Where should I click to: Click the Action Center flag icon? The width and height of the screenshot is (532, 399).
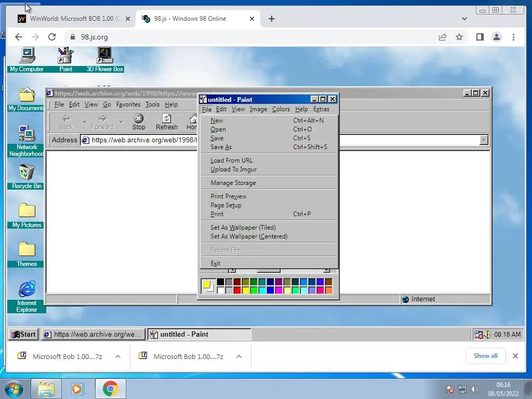[x=449, y=389]
